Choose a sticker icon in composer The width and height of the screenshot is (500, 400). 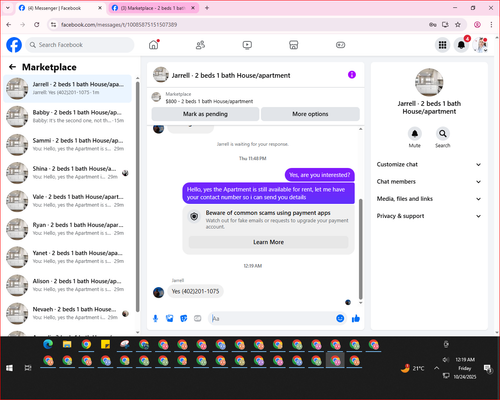tap(184, 319)
